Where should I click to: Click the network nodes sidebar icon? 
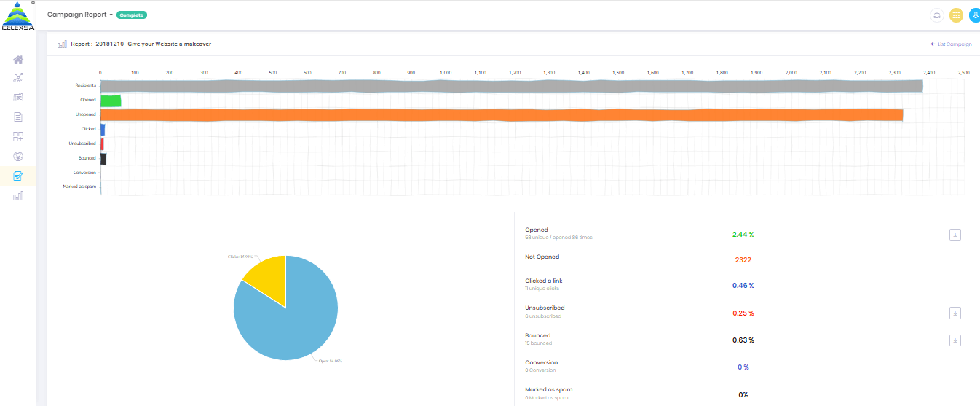18,78
